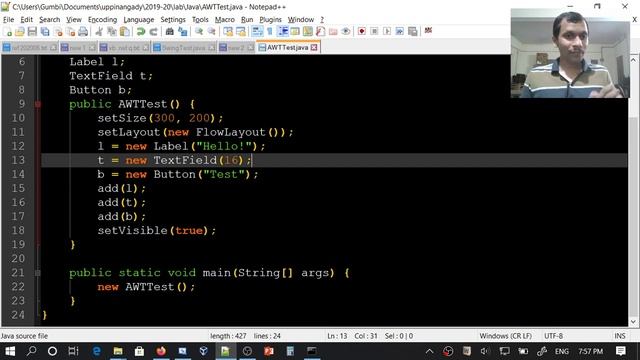Click the Paste clipboard icon
This screenshot has width=640, height=360.
(125, 31)
